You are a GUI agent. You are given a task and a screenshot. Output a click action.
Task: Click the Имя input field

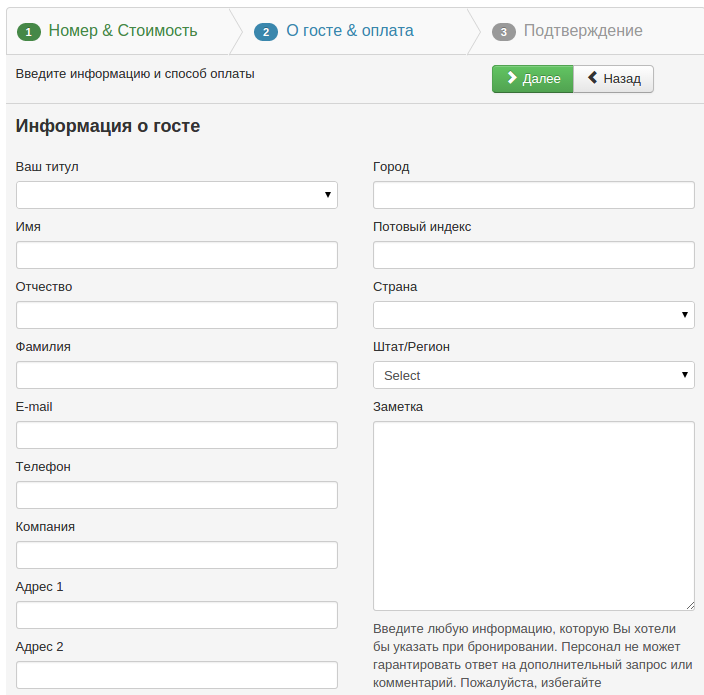click(x=176, y=255)
